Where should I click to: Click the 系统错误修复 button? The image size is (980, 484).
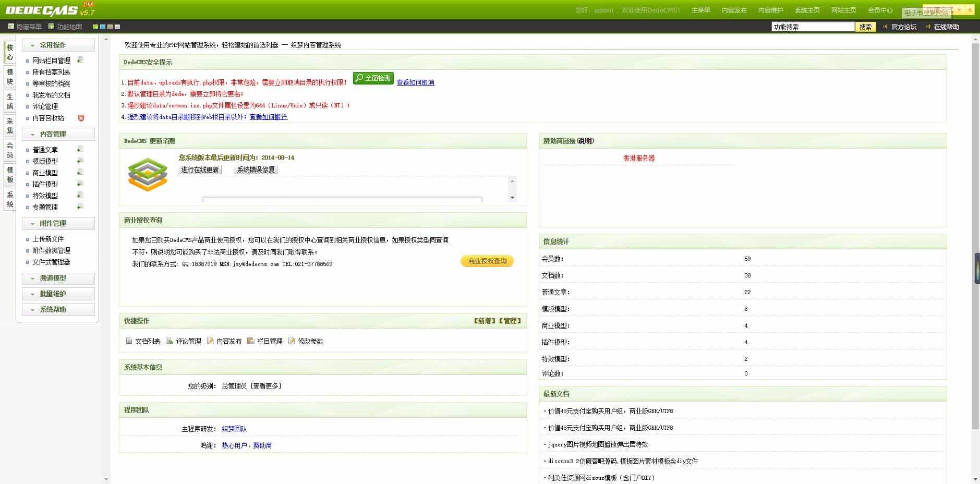pyautogui.click(x=256, y=170)
